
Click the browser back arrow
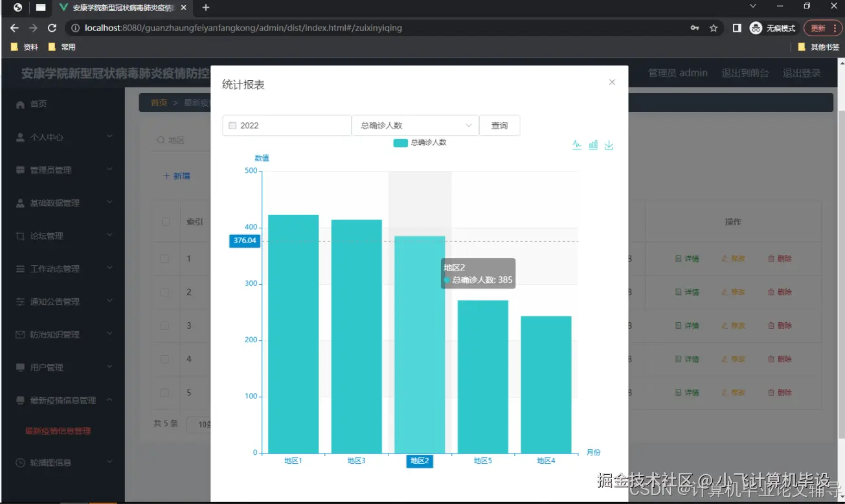(x=14, y=28)
